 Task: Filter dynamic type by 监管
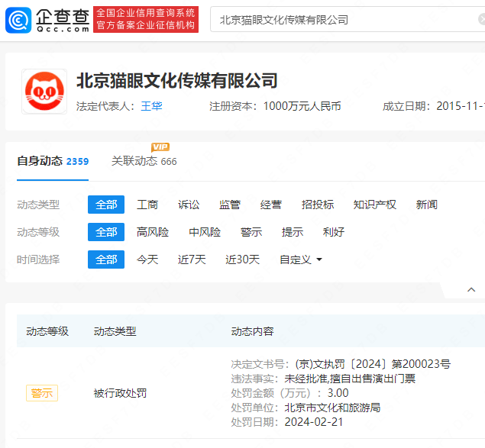(230, 205)
